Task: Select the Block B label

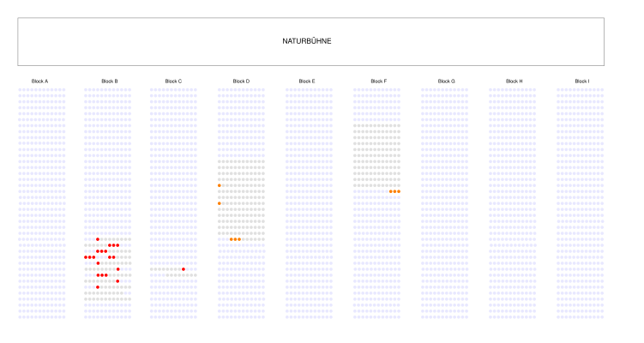Action: pyautogui.click(x=110, y=81)
